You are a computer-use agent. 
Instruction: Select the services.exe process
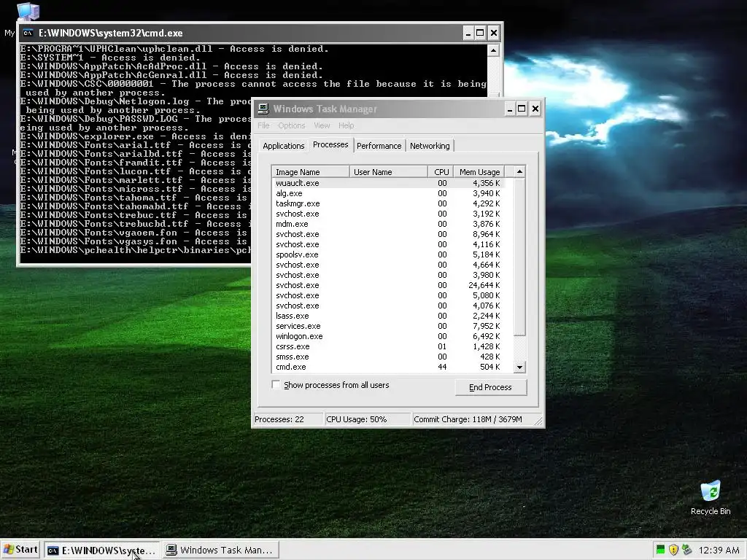pos(388,326)
